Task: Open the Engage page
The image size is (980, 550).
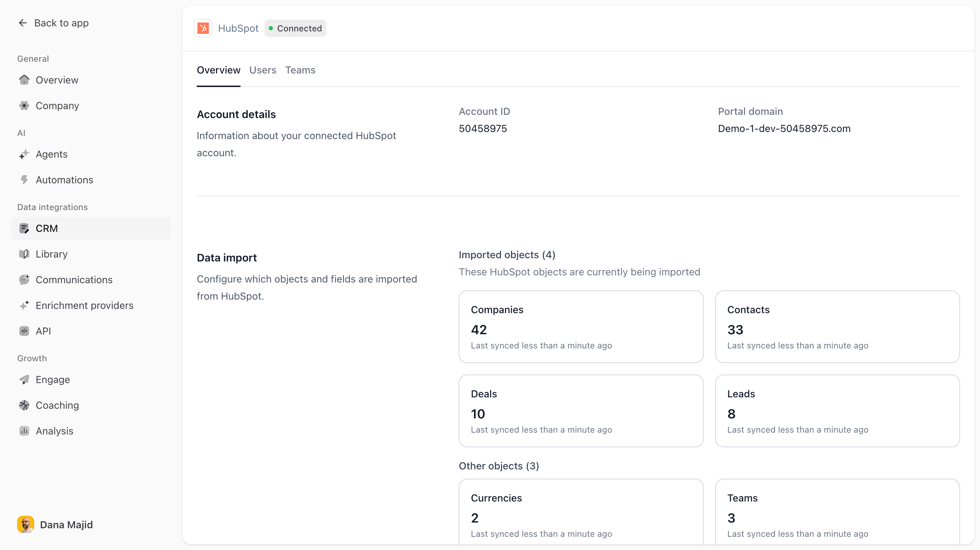Action: click(x=91, y=380)
